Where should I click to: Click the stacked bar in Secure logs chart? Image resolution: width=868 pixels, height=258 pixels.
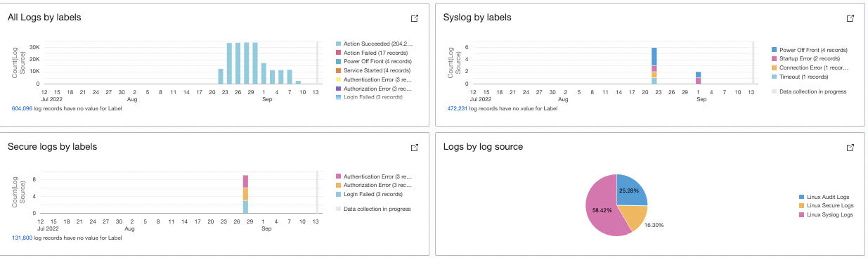coord(245,194)
